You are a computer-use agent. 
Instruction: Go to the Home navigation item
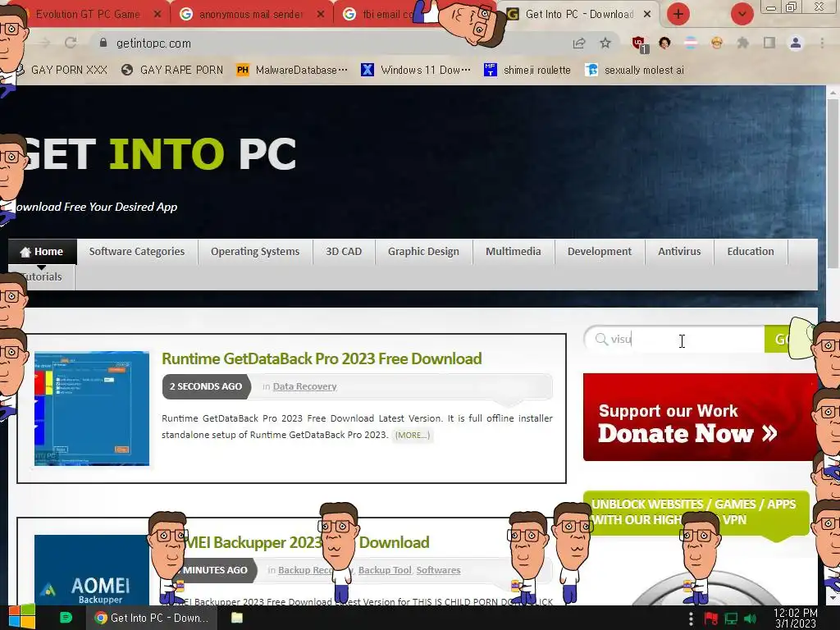43,252
